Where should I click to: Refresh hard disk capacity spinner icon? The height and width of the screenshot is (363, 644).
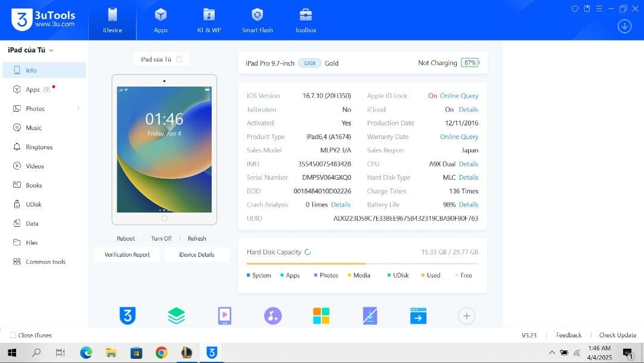pos(308,252)
